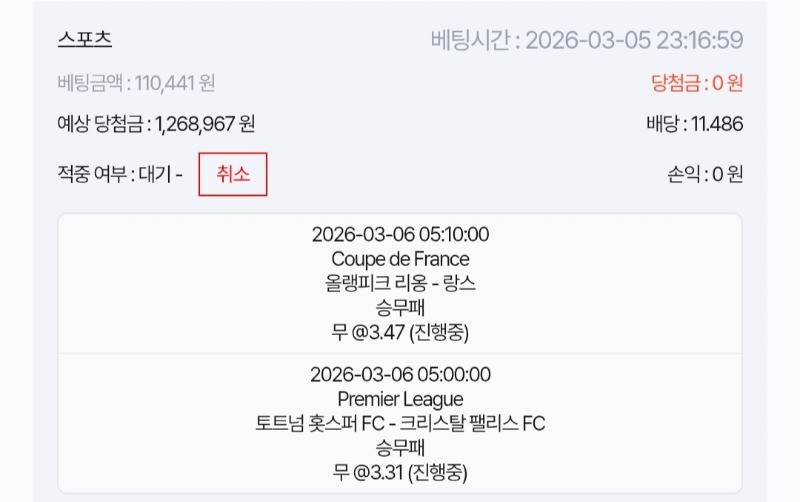The height and width of the screenshot is (502, 800).
Task: Click the 무 @3.31 (진행중) pick
Action: [x=400, y=470]
